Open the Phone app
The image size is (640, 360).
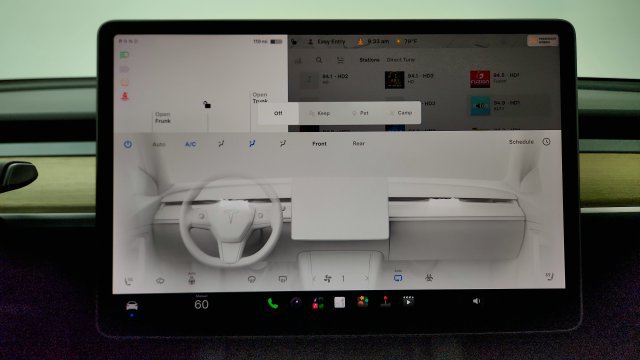click(273, 303)
